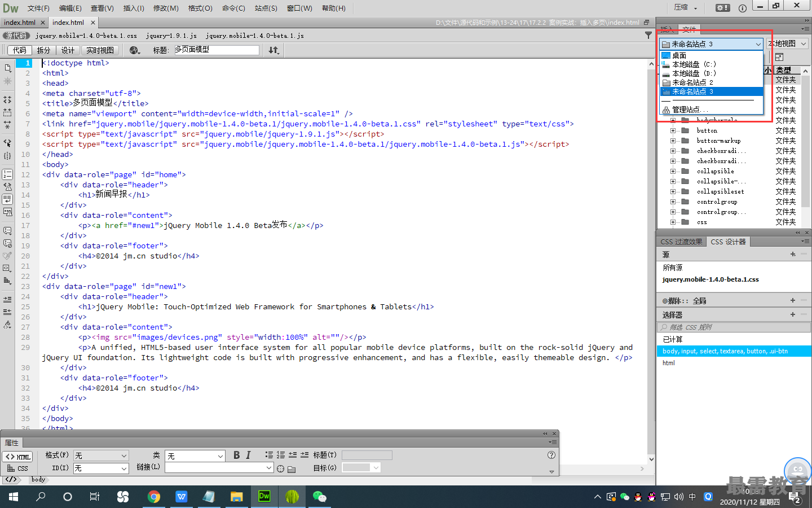Click the body tag in tag selector

[x=38, y=479]
